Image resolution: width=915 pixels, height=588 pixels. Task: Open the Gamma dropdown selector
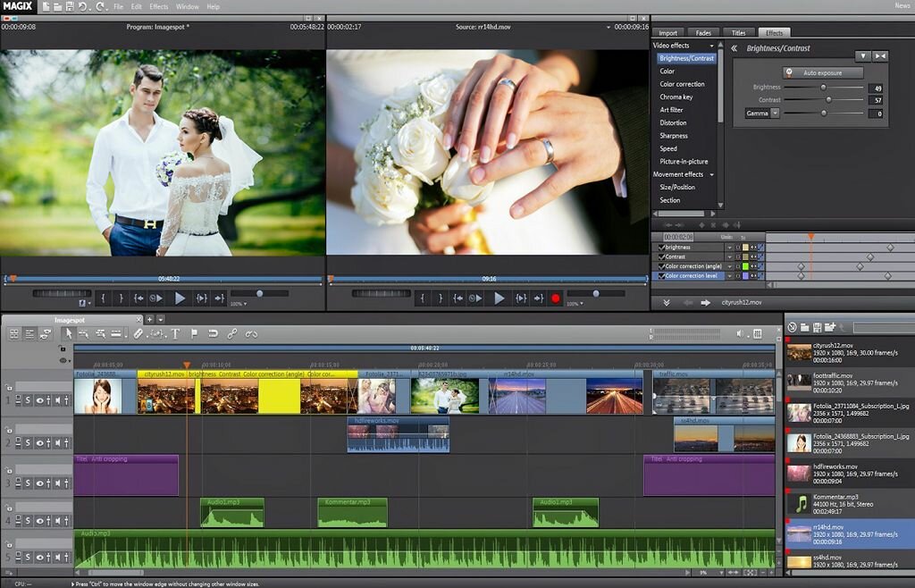(x=775, y=113)
